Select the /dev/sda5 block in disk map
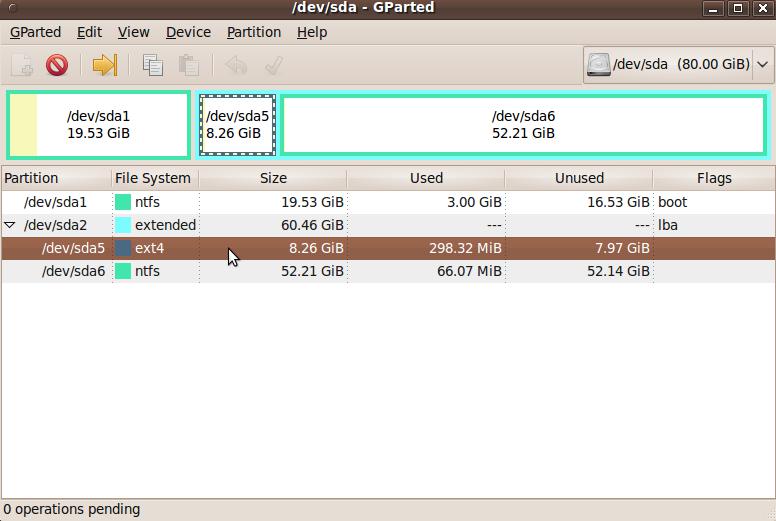The width and height of the screenshot is (776, 521). [x=238, y=125]
